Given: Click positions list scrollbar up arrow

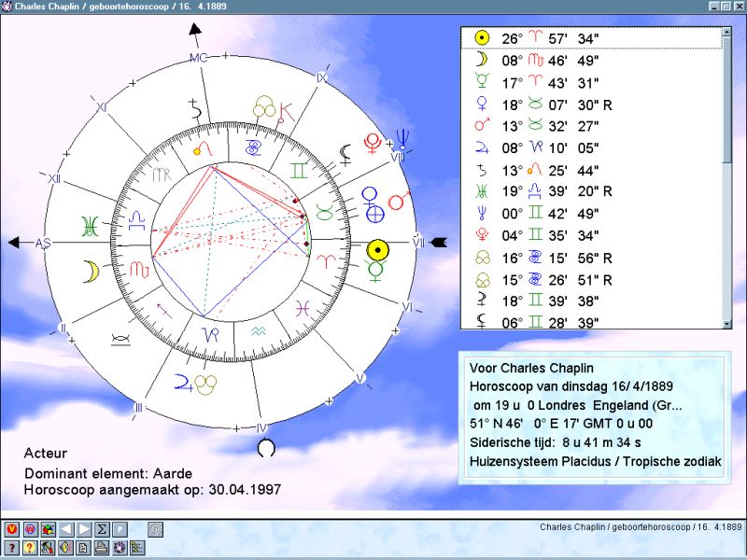Looking at the screenshot, I should pyautogui.click(x=726, y=32).
